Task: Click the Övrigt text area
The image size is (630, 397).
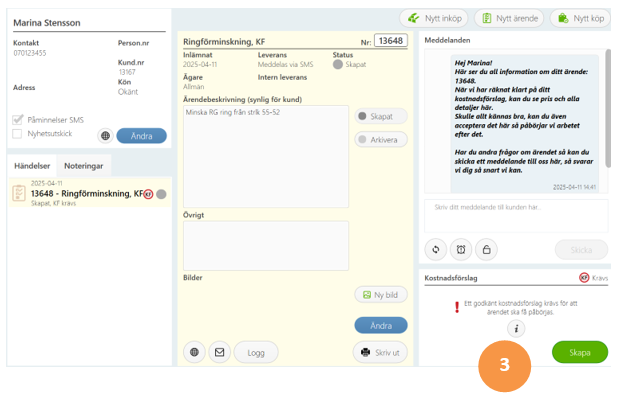Action: click(266, 246)
